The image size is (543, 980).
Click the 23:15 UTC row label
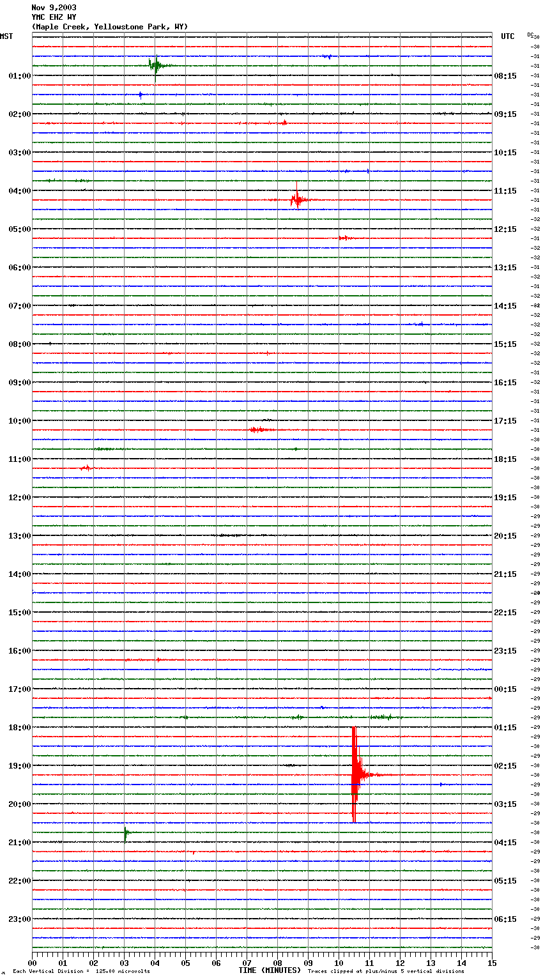pos(505,651)
